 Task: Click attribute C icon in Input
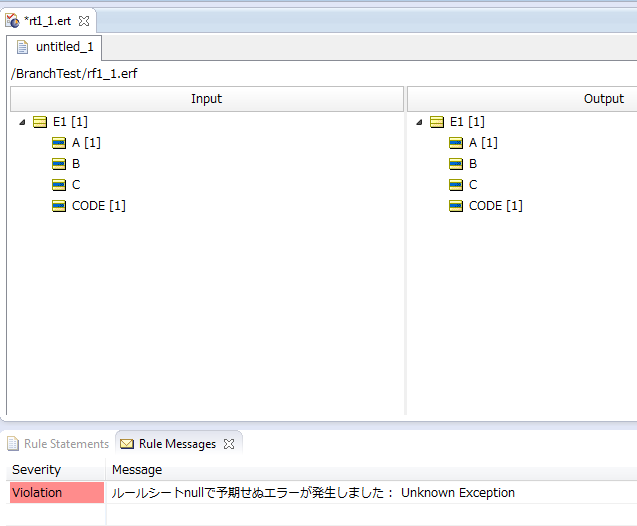(x=59, y=185)
